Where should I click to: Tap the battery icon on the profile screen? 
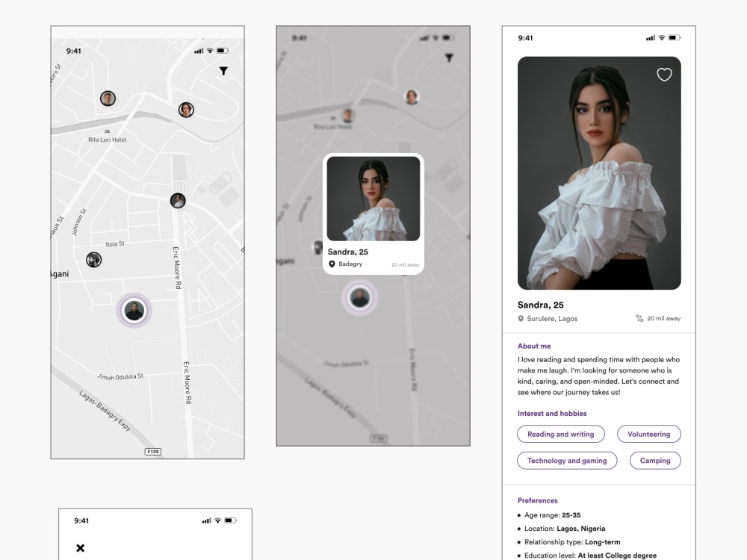[675, 37]
